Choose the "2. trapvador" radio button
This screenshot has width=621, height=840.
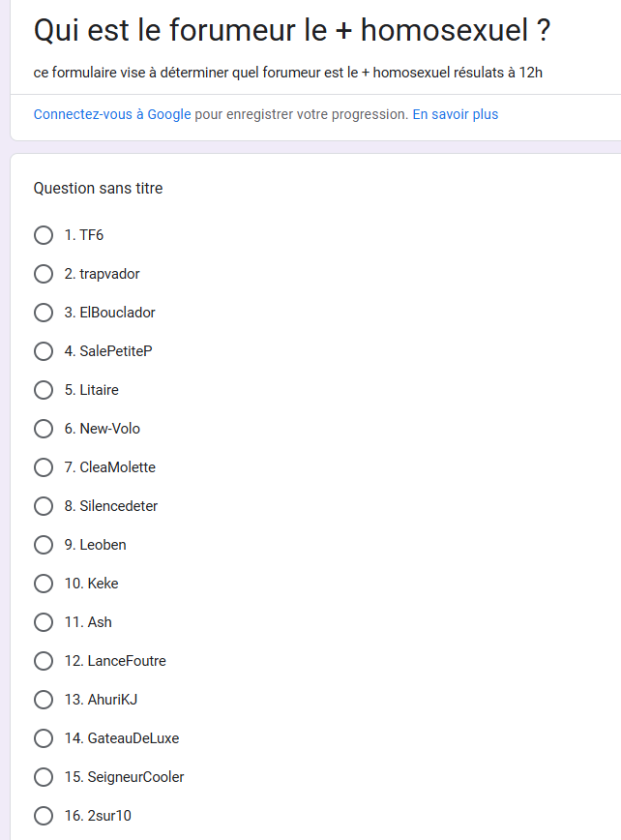click(44, 274)
